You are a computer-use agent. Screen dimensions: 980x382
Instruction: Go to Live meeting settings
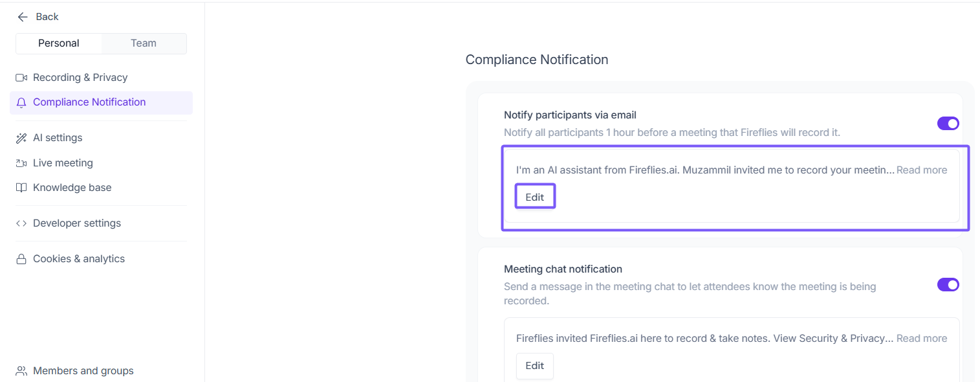click(x=63, y=163)
